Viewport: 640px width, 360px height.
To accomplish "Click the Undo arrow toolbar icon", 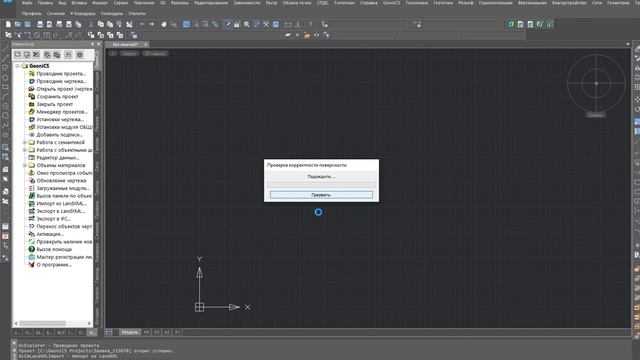I will click(142, 24).
